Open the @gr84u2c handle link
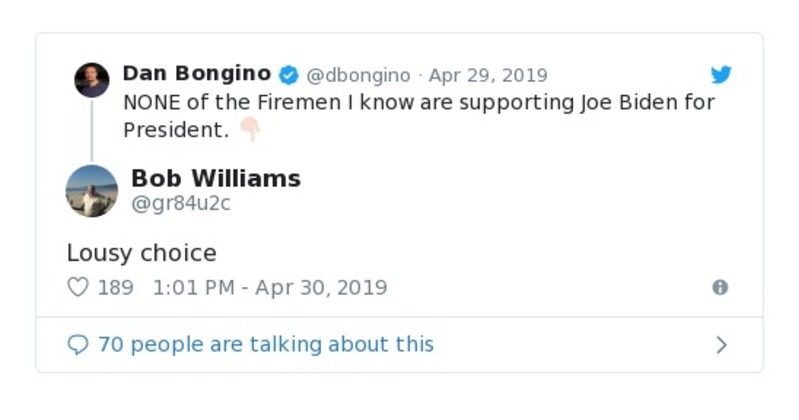The height and width of the screenshot is (420, 799). (x=182, y=203)
